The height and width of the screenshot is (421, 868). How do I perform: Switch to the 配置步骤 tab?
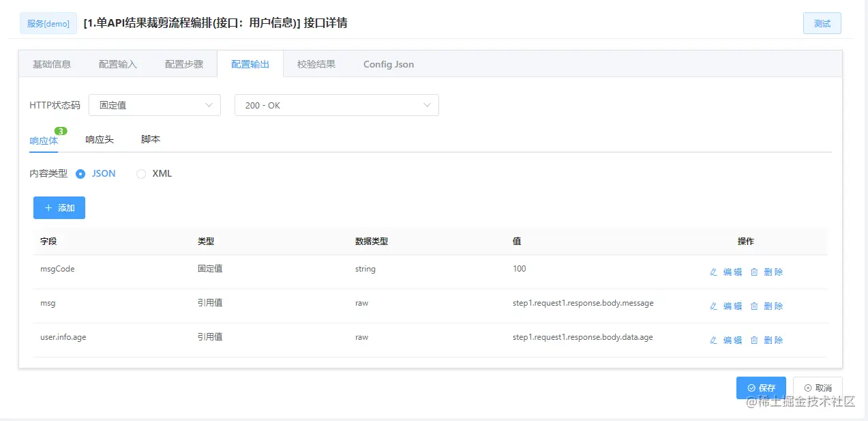pyautogui.click(x=184, y=64)
